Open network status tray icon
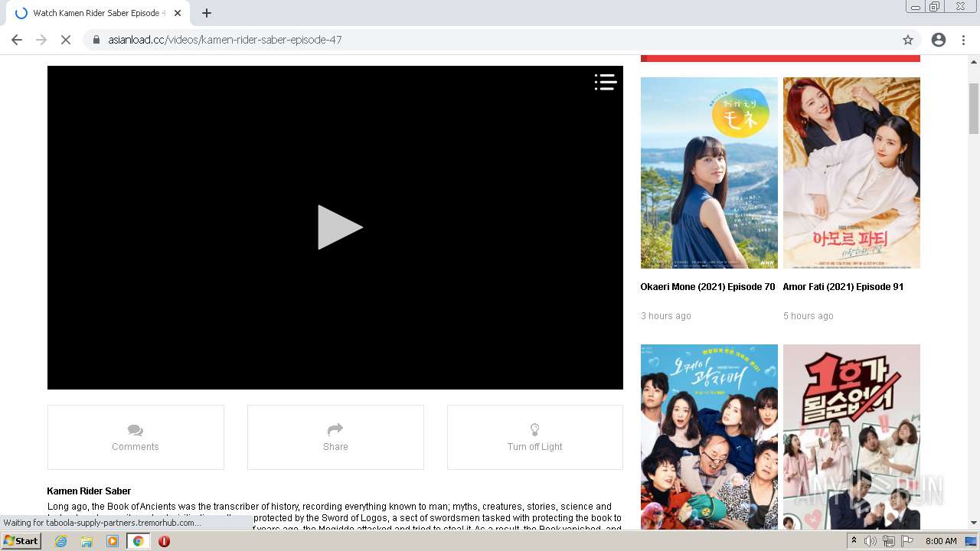 [x=889, y=541]
